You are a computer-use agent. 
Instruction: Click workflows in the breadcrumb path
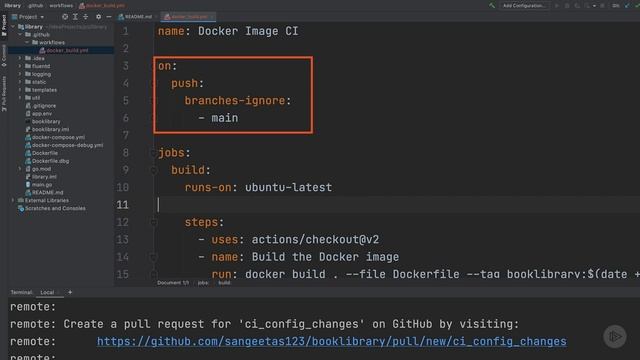coord(61,6)
